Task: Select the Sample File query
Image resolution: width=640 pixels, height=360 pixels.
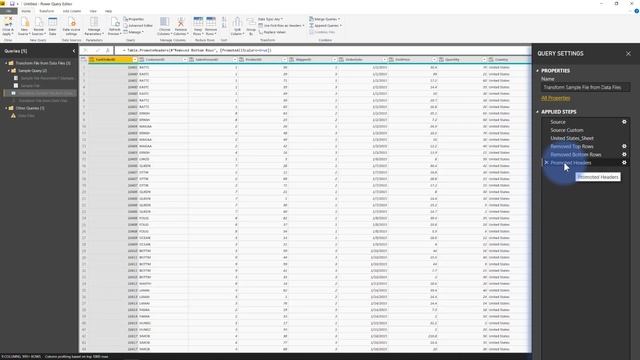Action: pos(30,86)
